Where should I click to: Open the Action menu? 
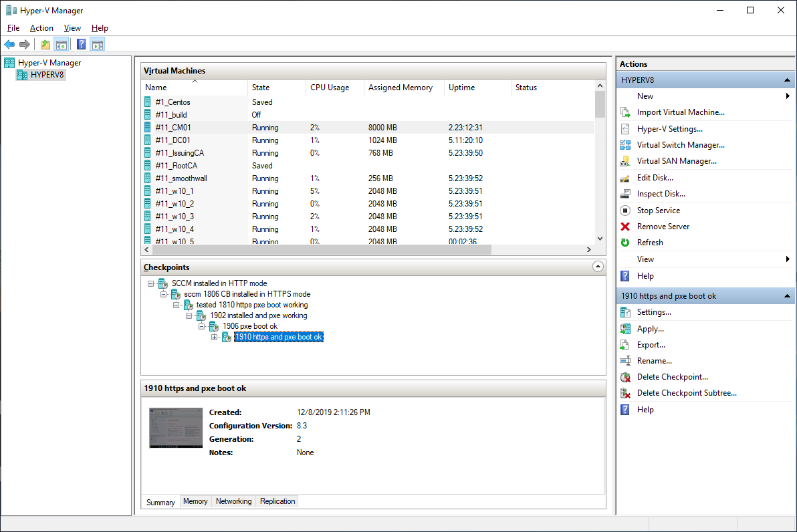pos(41,28)
